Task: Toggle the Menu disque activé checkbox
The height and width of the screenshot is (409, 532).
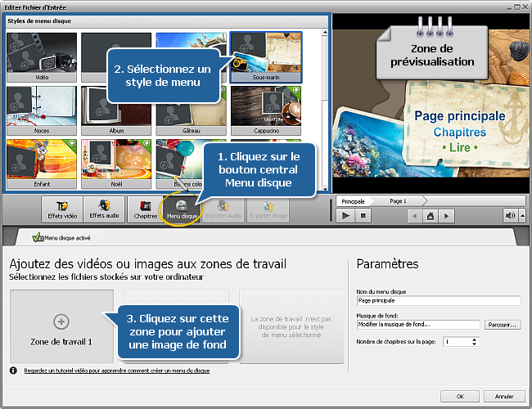Action: point(37,238)
